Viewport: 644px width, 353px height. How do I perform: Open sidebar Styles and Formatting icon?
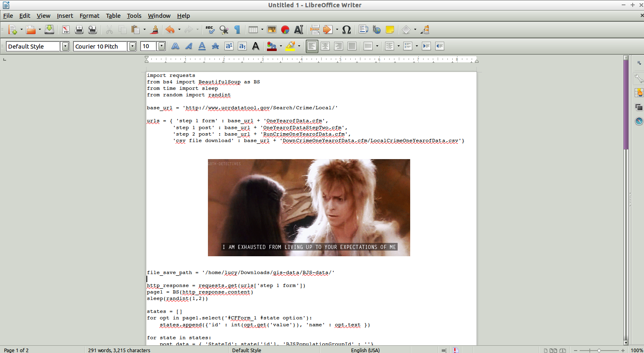coord(639,93)
